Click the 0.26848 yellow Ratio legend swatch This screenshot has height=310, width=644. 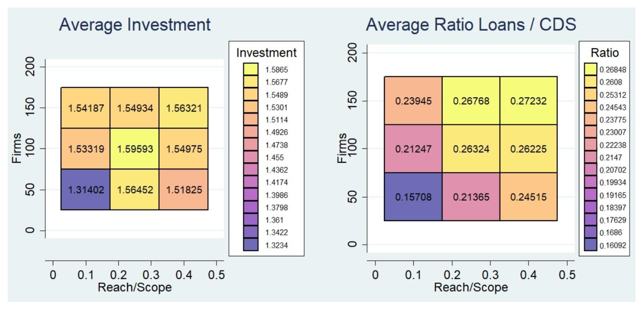coord(590,69)
